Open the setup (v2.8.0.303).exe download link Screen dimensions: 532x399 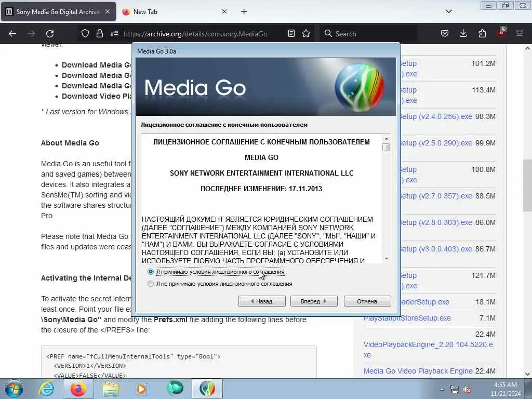(x=436, y=222)
